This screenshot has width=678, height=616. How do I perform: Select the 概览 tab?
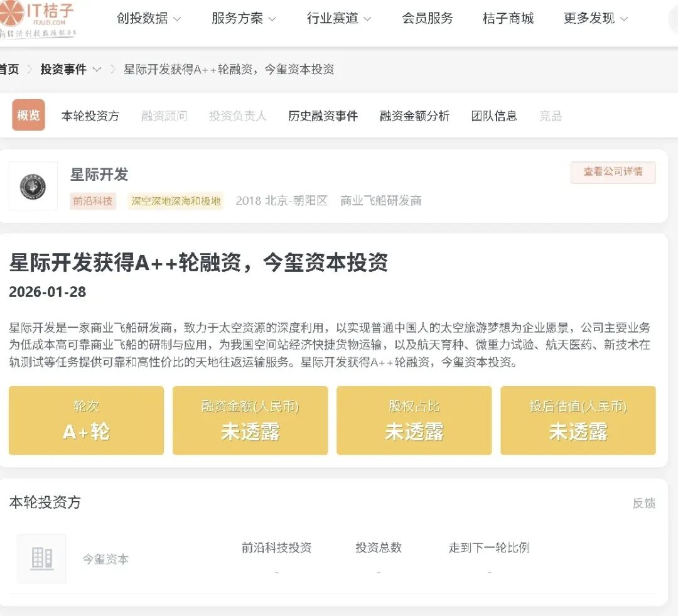click(x=28, y=115)
